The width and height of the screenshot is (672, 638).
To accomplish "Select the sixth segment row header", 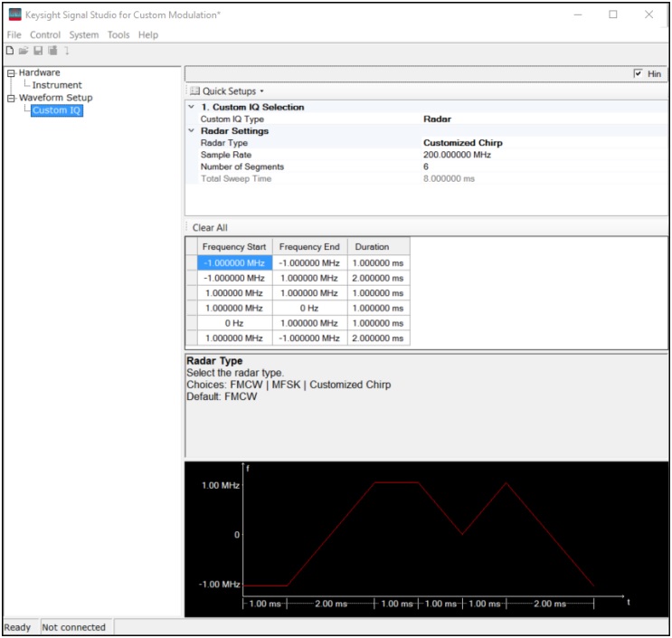I will [x=192, y=338].
